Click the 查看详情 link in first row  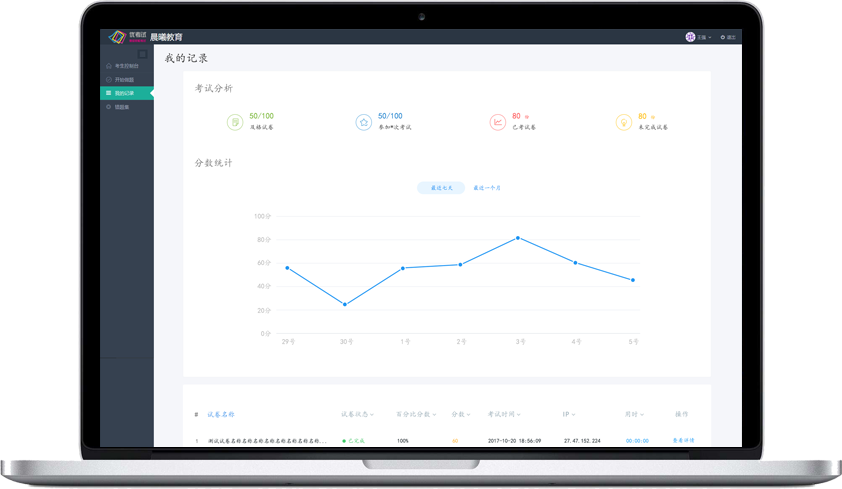coord(683,440)
